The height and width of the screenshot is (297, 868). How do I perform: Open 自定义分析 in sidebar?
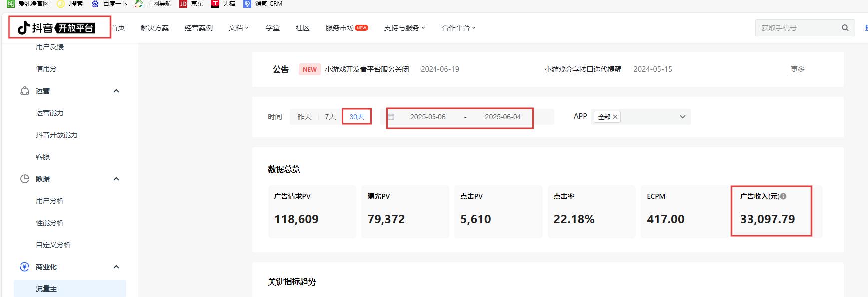tap(53, 245)
